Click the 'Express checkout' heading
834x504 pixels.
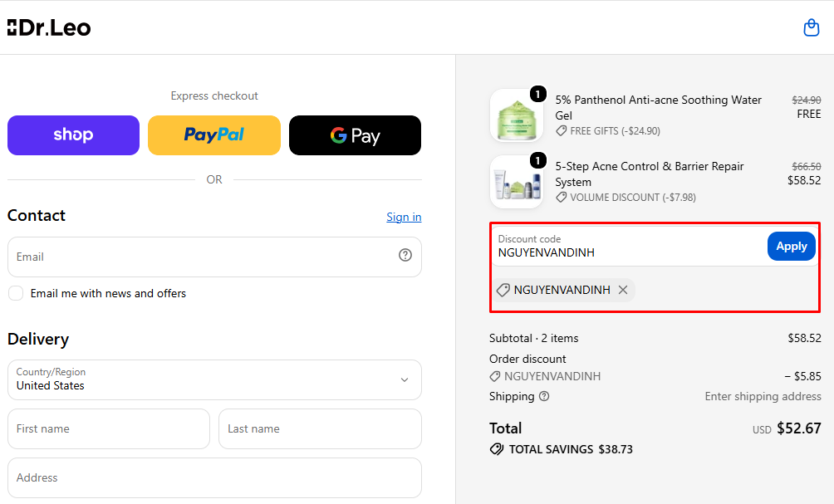(x=214, y=95)
